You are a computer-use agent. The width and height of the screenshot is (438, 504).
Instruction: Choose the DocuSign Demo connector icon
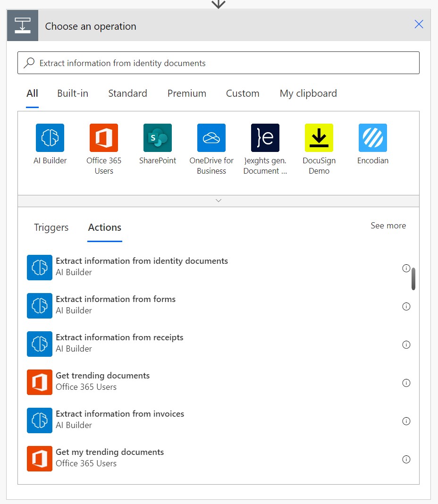(x=319, y=138)
